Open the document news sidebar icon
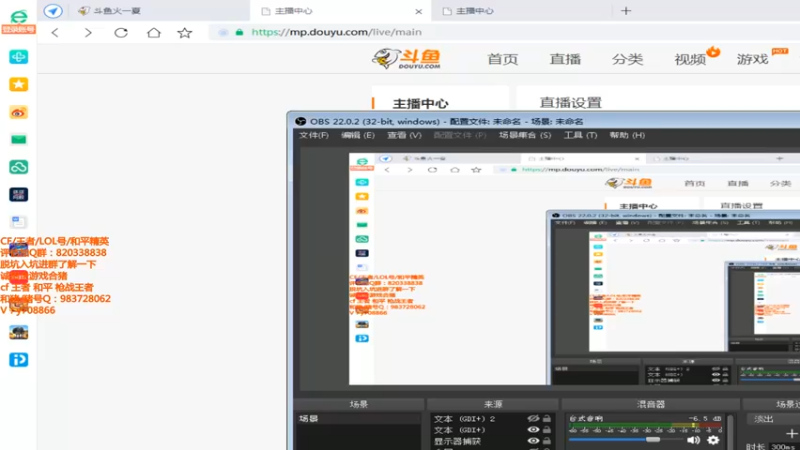This screenshot has height=450, width=800. pos(18,222)
